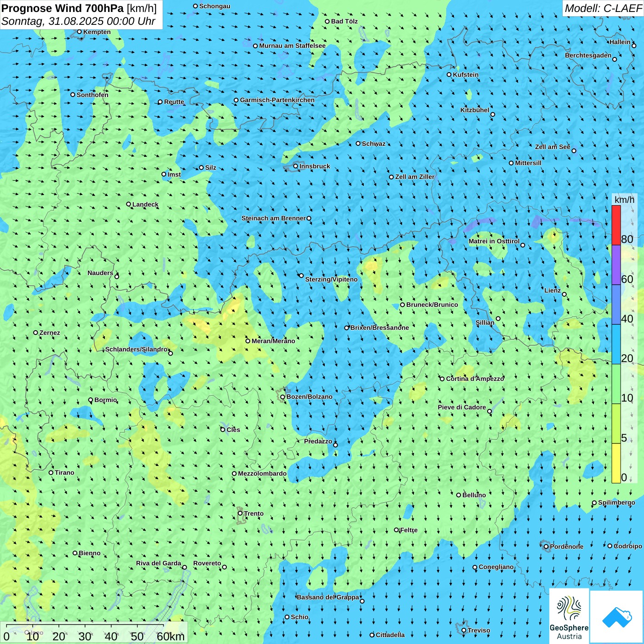This screenshot has height=644, width=644.
Task: Click the Tirano city label
Action: click(64, 472)
